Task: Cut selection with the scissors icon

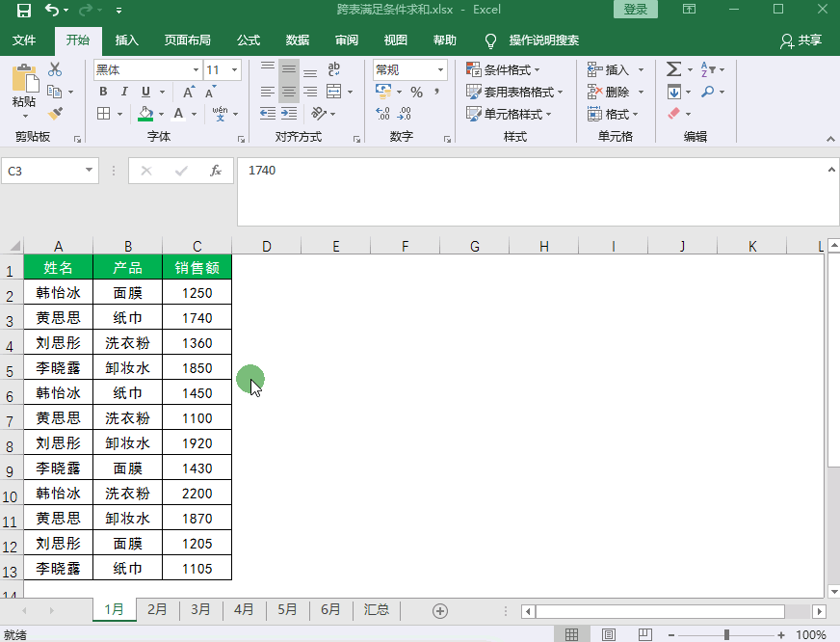Action: point(55,69)
